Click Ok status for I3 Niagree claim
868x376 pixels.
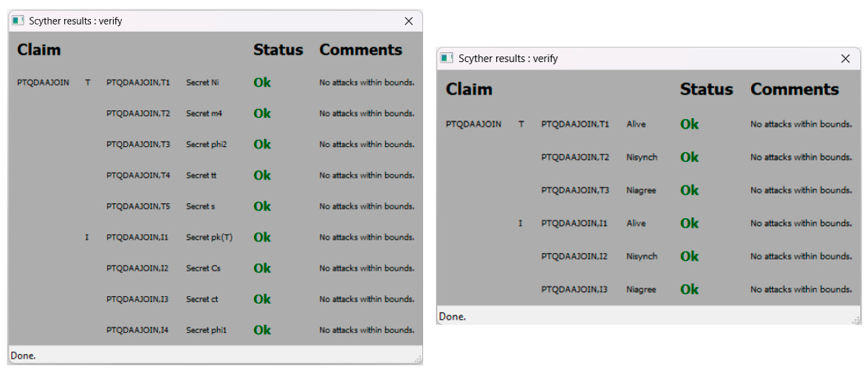pos(689,289)
